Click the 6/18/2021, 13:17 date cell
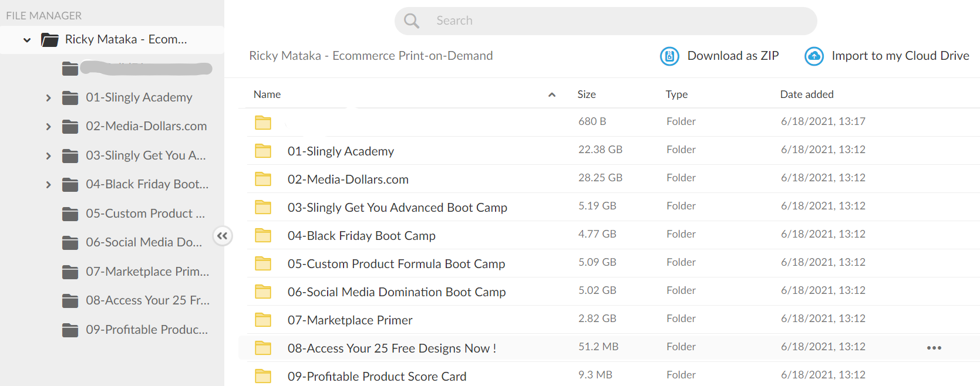 click(x=823, y=121)
